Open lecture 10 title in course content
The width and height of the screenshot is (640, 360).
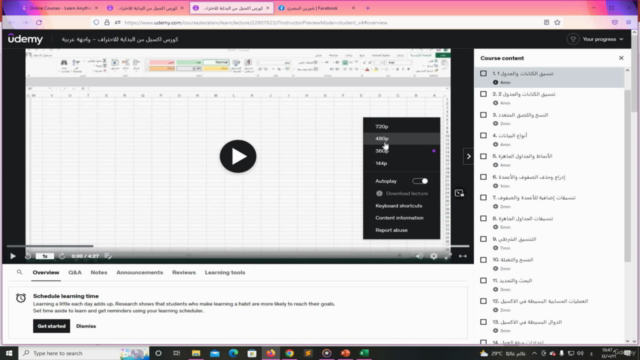tap(513, 260)
